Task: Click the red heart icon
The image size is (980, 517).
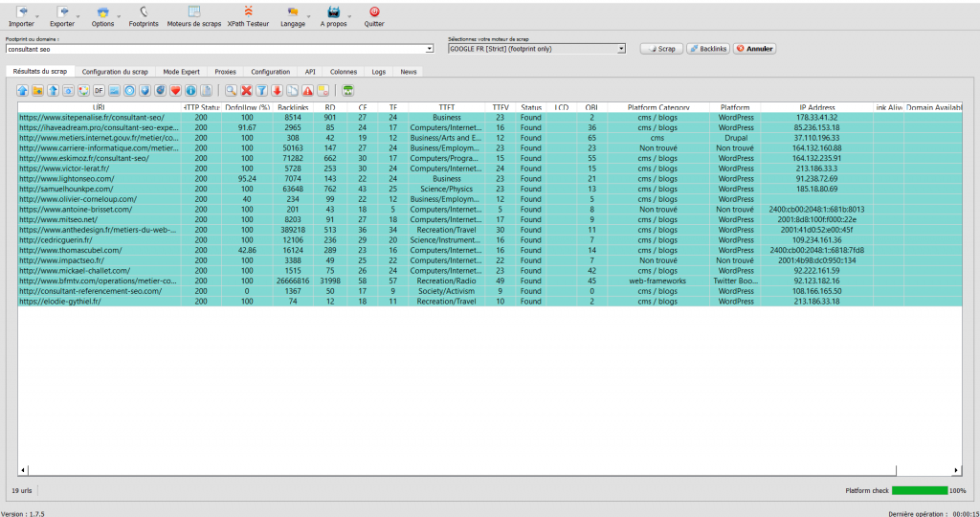Action: tap(175, 91)
